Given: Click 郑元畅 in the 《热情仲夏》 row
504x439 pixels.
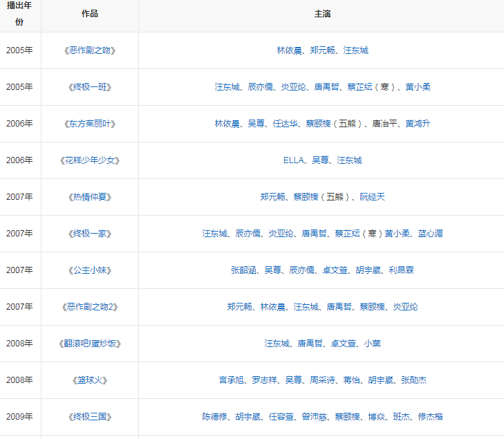Looking at the screenshot, I should coord(273,197).
